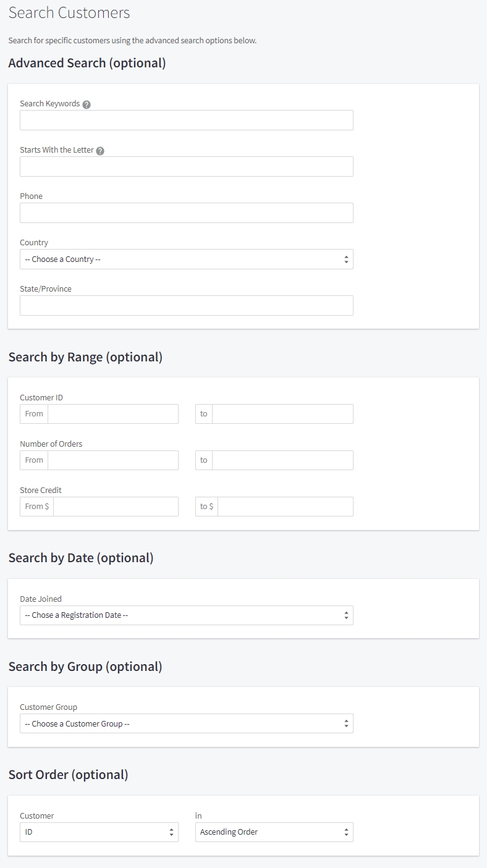Click the stepper arrows on Date Joined selector
This screenshot has height=868, width=487.
tap(347, 615)
